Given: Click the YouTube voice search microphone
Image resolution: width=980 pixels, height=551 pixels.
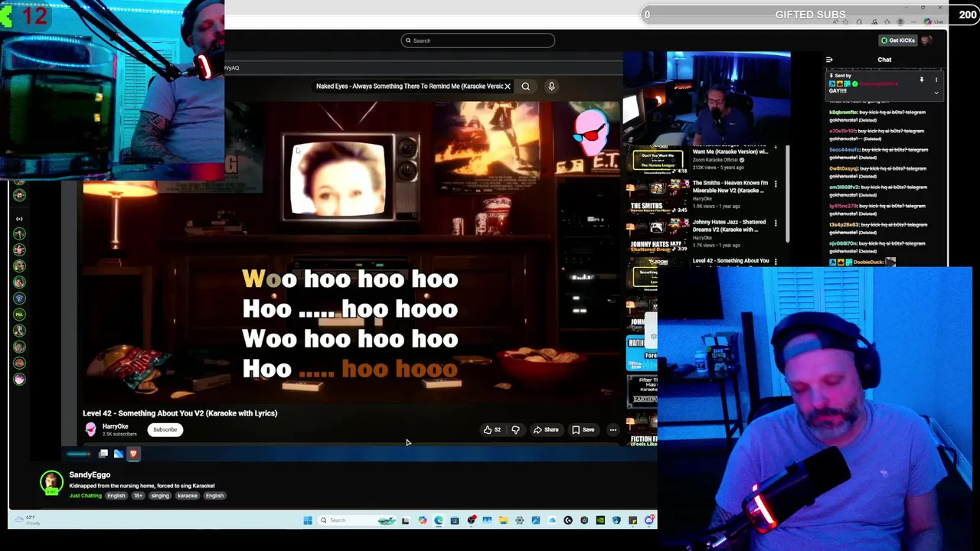Looking at the screenshot, I should pos(551,86).
